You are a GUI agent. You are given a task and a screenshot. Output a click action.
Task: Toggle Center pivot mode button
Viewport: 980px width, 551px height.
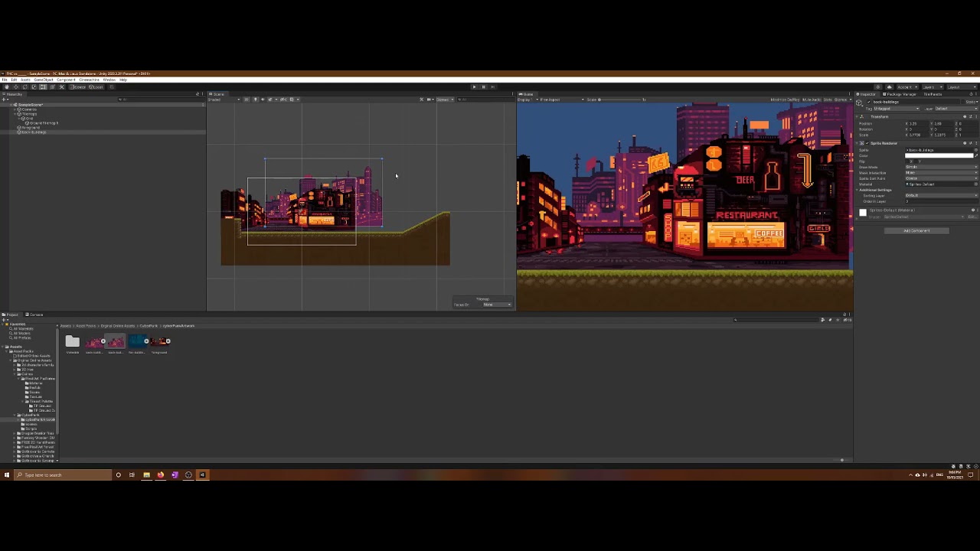pyautogui.click(x=78, y=86)
